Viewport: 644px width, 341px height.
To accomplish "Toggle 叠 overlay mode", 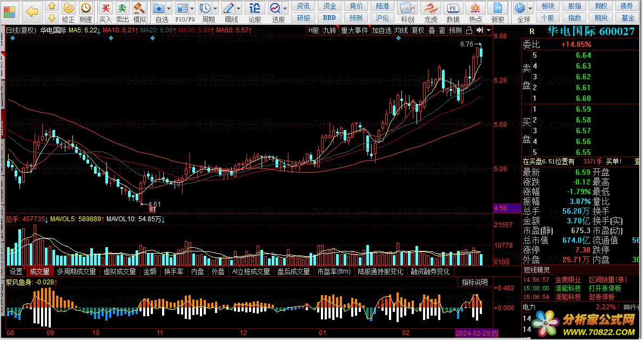I will pos(432,30).
